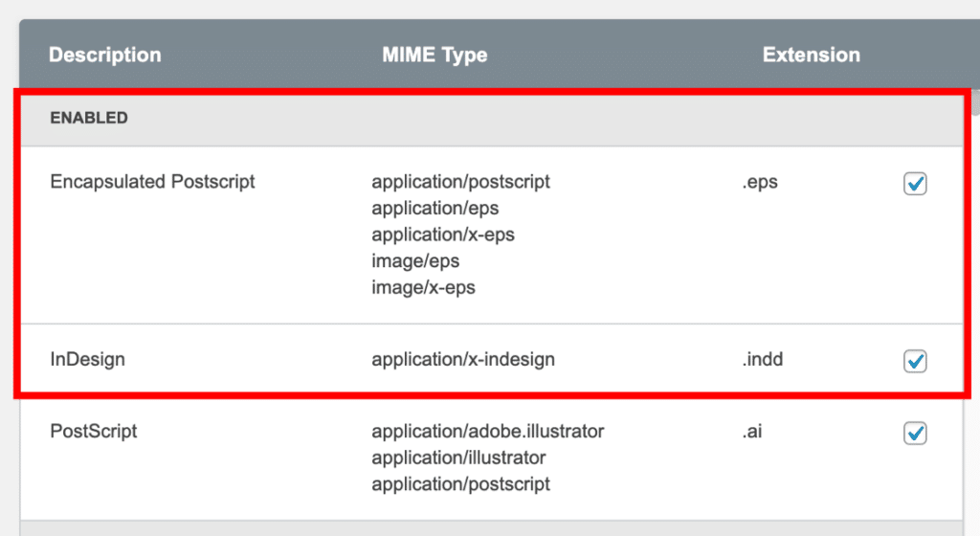Click the .ai extension text
The image size is (980, 536).
click(x=751, y=432)
